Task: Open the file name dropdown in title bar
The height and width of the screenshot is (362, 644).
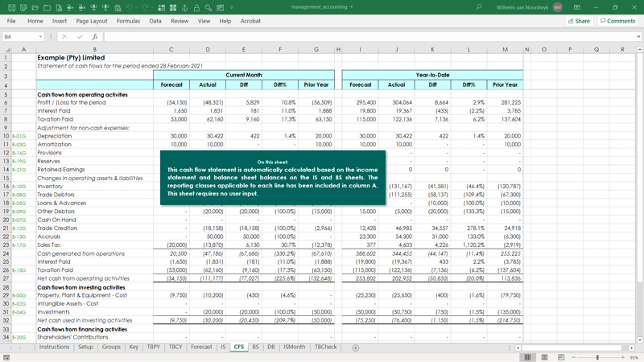Action: coord(352,7)
